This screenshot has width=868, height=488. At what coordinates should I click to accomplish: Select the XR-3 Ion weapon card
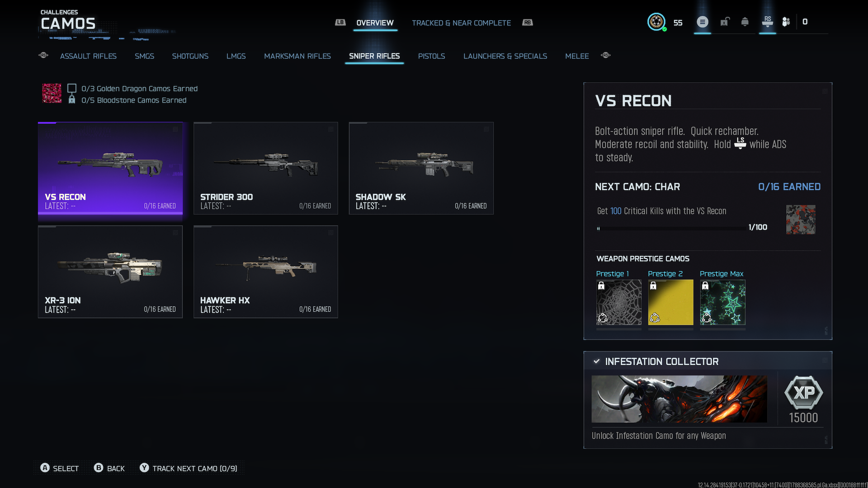[110, 272]
